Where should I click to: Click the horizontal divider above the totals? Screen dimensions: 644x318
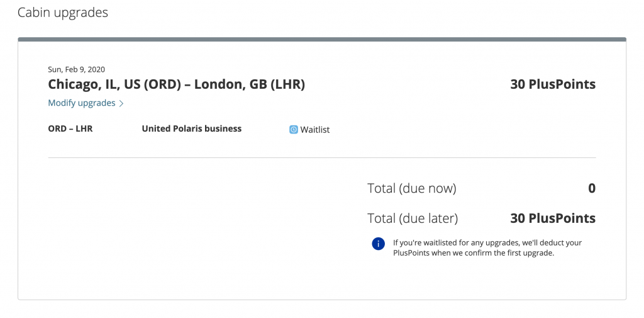click(322, 157)
